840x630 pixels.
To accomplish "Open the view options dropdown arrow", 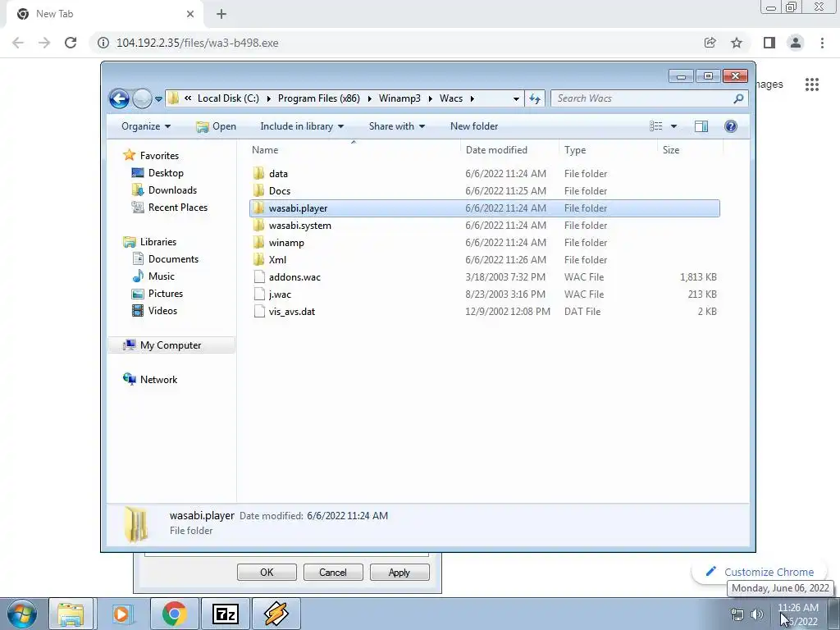I will coord(674,126).
